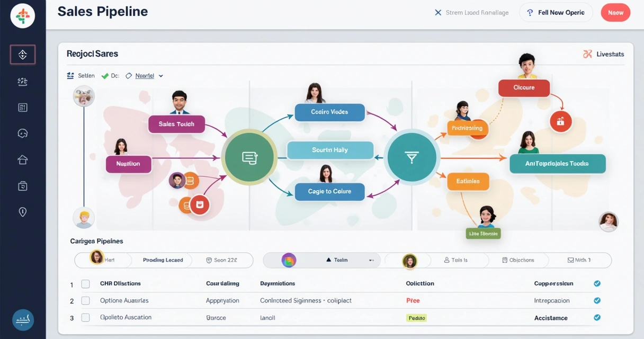Click the teal funnel filter node
This screenshot has height=339, width=644.
pyautogui.click(x=412, y=157)
